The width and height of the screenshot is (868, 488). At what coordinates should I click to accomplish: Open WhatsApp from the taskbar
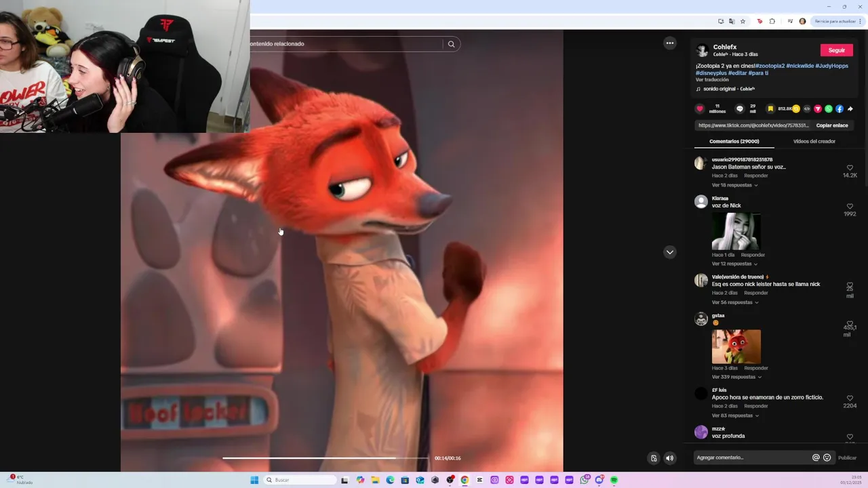coord(585,480)
